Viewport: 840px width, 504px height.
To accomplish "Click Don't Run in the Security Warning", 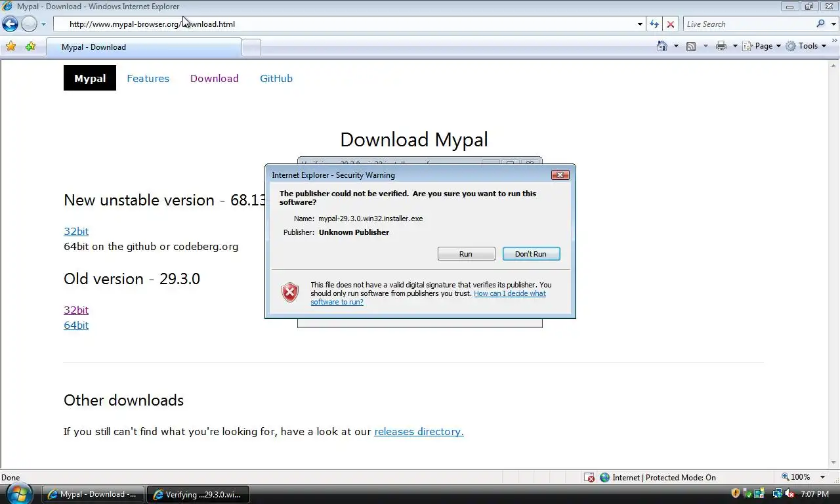I will pyautogui.click(x=531, y=254).
